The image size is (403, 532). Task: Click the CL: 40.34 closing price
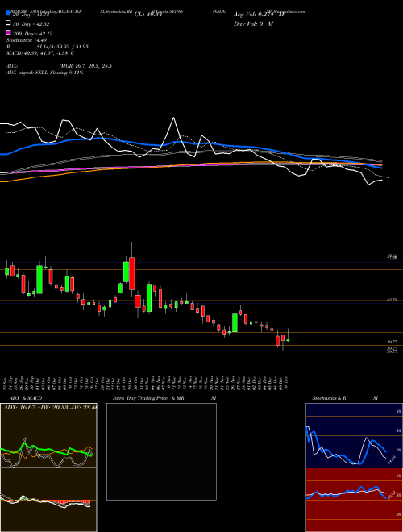(148, 15)
